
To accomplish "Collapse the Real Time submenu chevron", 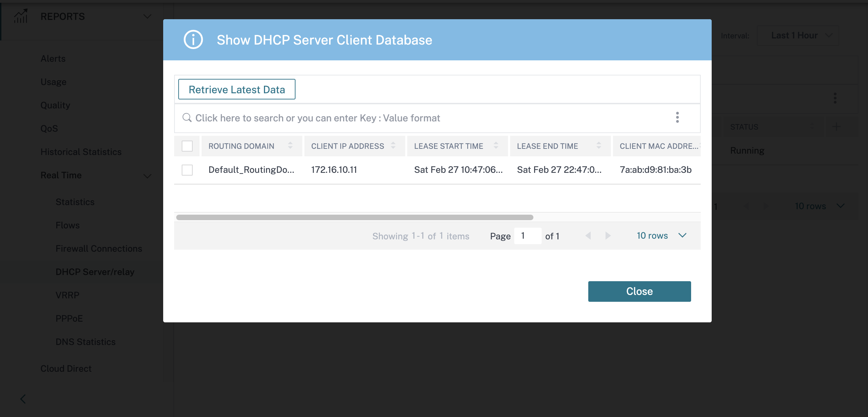I will coord(147,176).
